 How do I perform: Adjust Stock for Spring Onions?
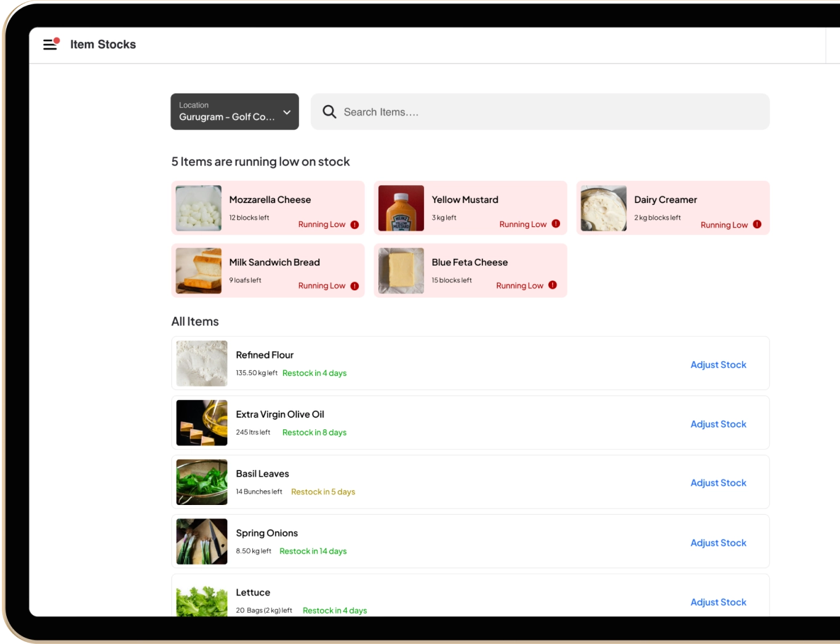pyautogui.click(x=718, y=543)
